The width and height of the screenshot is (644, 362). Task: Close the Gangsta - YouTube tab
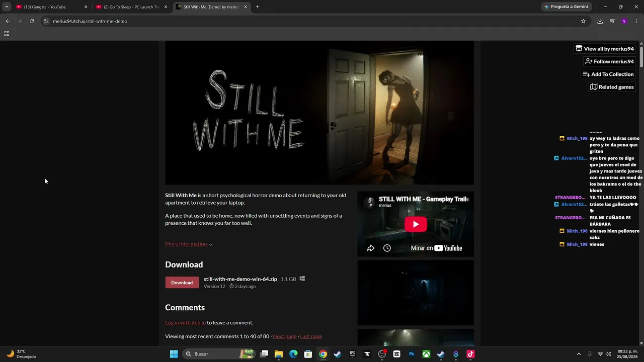pos(86,7)
